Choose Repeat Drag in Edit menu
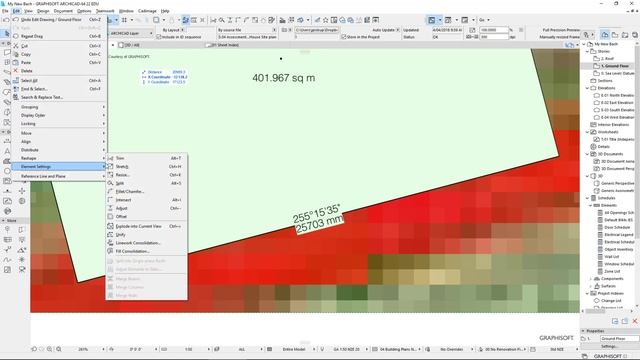 click(x=58, y=36)
